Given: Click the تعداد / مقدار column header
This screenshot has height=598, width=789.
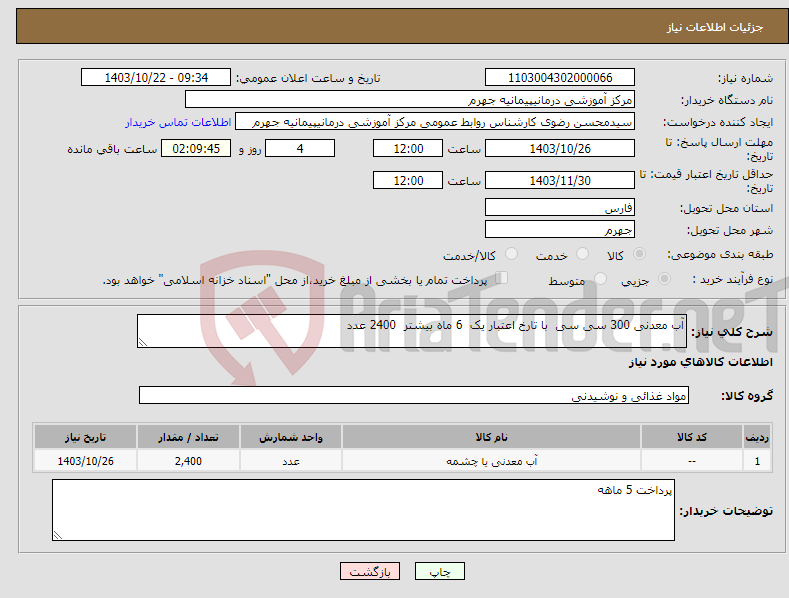Looking at the screenshot, I should point(188,437).
